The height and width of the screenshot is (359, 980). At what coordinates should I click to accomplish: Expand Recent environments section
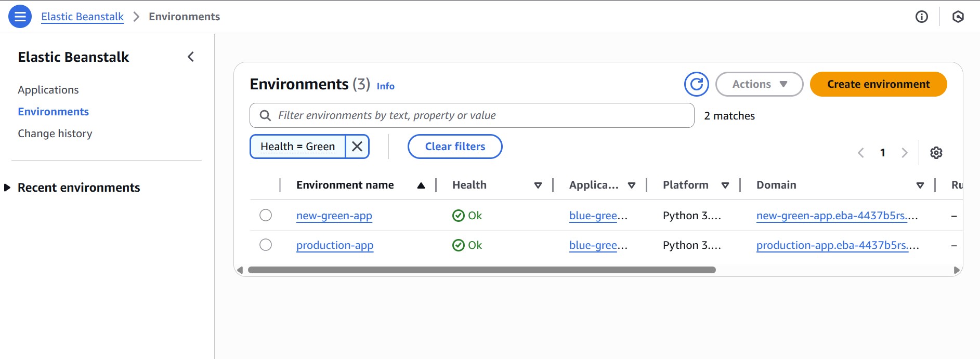(7, 188)
